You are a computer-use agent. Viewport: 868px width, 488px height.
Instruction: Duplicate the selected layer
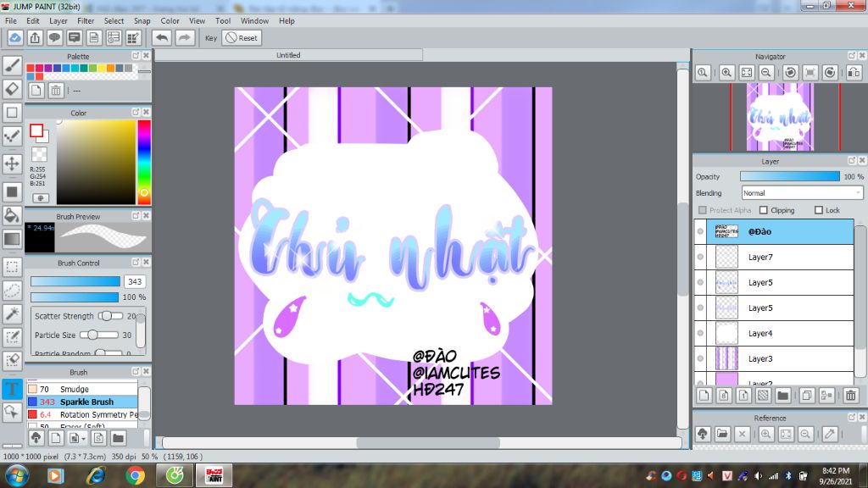click(807, 395)
